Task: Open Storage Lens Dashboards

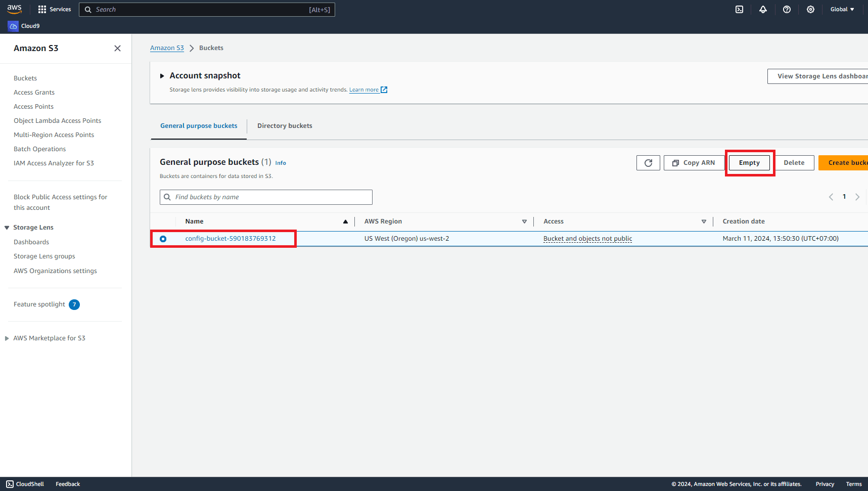Action: (x=31, y=242)
